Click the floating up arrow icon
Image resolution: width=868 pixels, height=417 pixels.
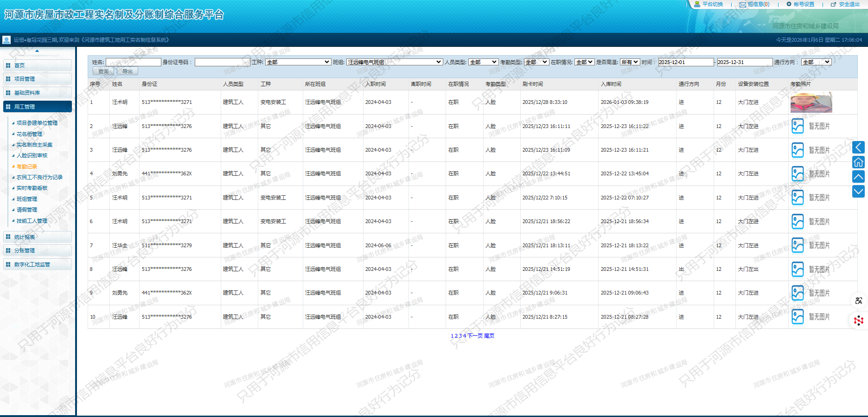pyautogui.click(x=858, y=177)
